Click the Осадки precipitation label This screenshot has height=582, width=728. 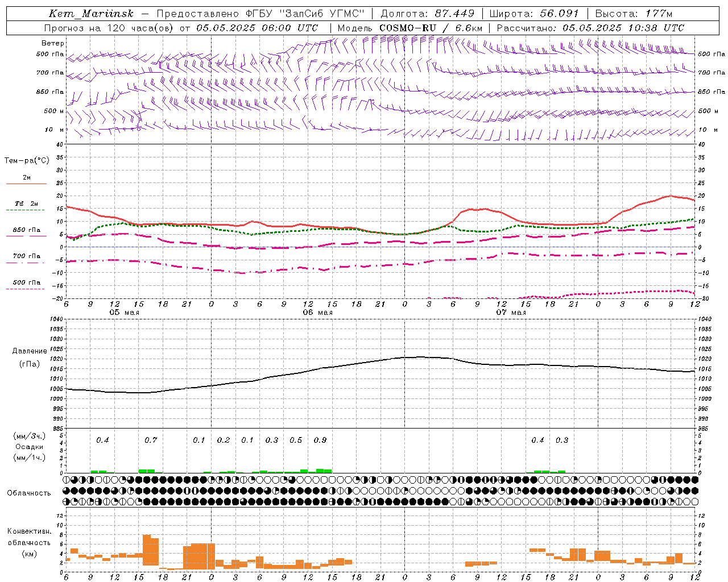pyautogui.click(x=30, y=447)
